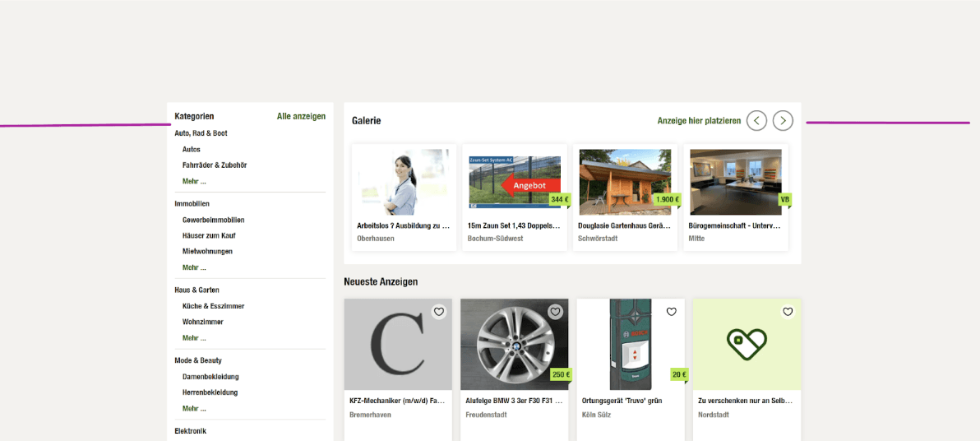Click the gallery previous arrow button
Viewport: 980px width, 441px height.
[x=756, y=121]
